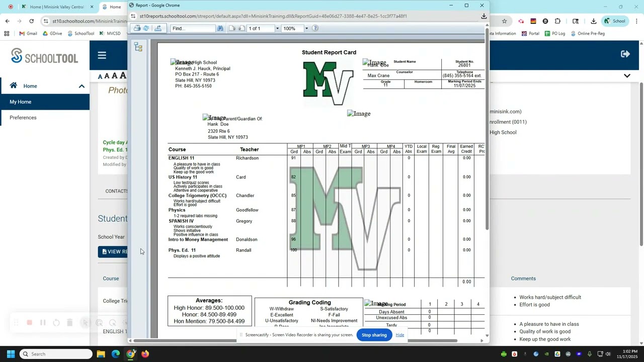
Task: Click the volume icon in system tray
Action: point(608,354)
